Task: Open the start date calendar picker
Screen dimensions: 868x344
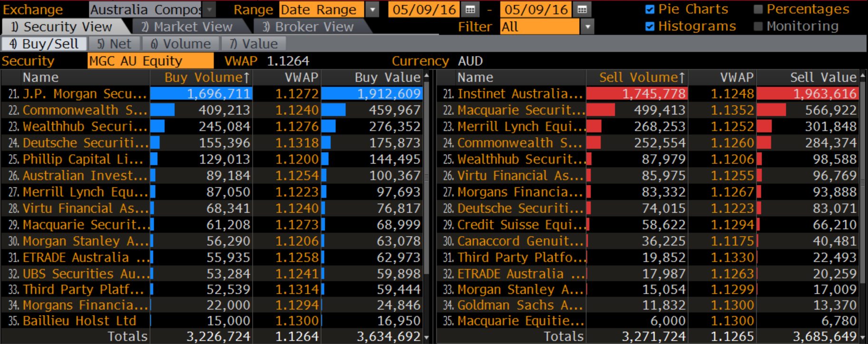Action: click(470, 9)
